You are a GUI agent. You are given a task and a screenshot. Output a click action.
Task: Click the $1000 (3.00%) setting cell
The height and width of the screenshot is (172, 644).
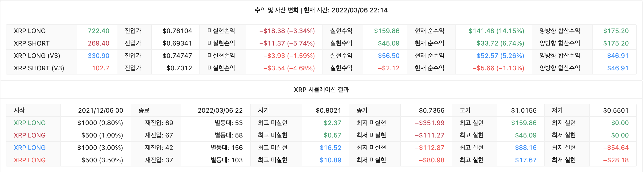(x=100, y=148)
